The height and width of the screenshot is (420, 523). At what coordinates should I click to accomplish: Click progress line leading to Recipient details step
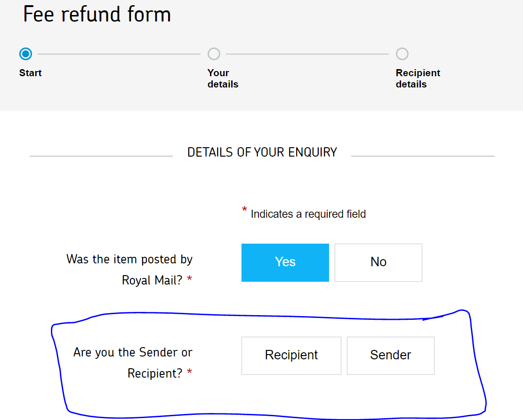pyautogui.click(x=307, y=54)
